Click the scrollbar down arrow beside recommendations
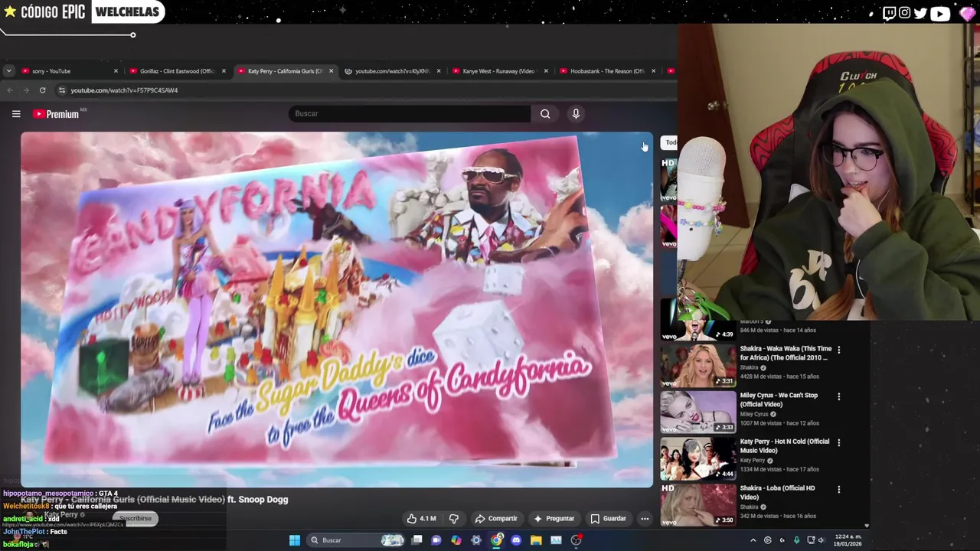The image size is (980, 551). 867,526
